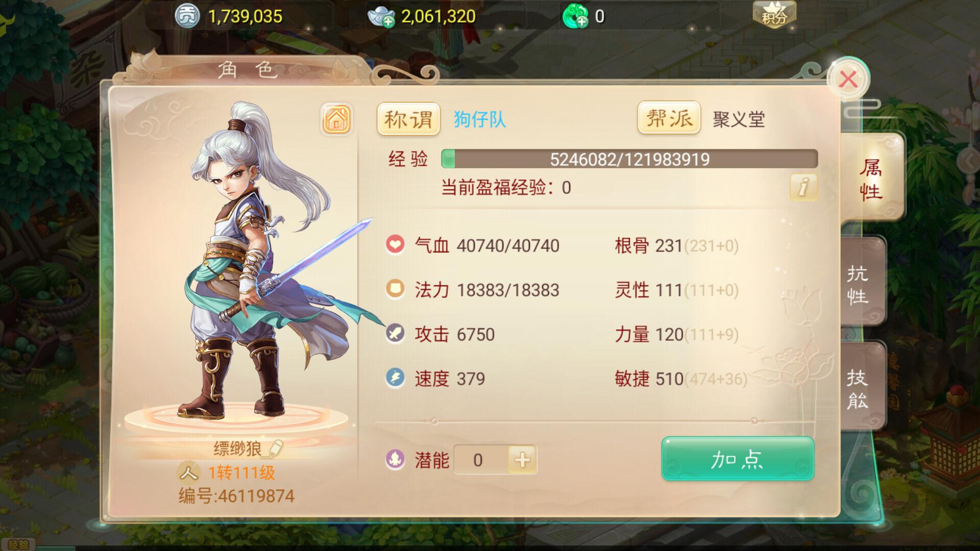This screenshot has width=980, height=551.
Task: Tap the info icon near experience bar
Action: (x=803, y=187)
